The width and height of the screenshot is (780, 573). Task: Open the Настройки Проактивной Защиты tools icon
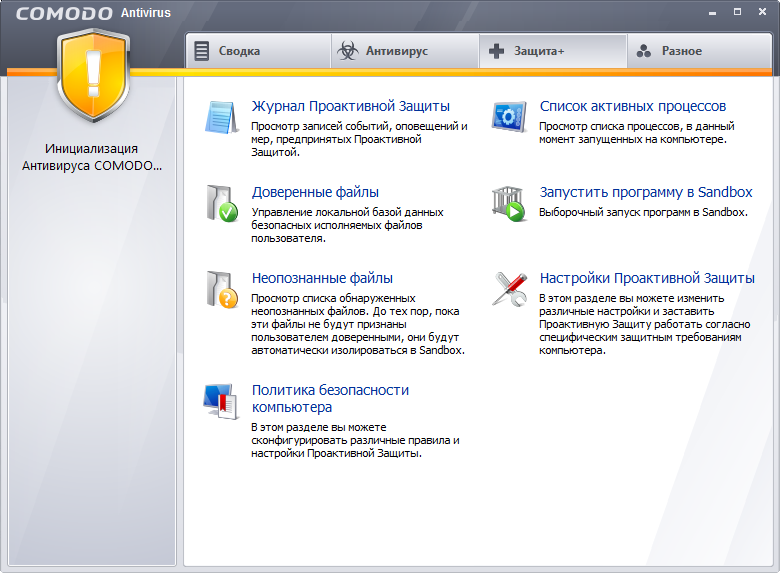(509, 289)
